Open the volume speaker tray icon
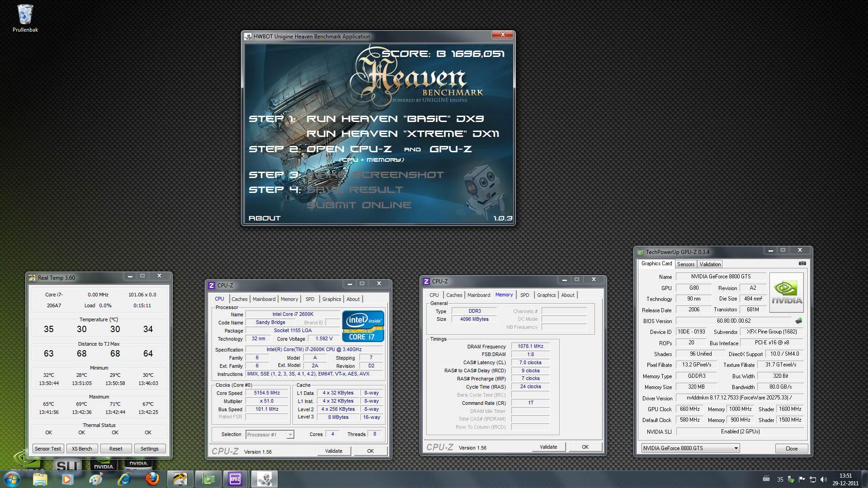 pos(823,479)
